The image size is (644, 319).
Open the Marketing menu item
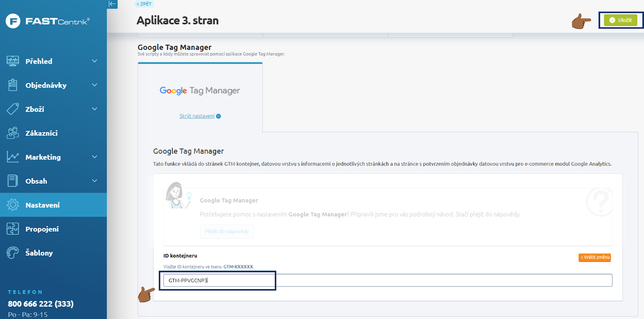(x=53, y=157)
